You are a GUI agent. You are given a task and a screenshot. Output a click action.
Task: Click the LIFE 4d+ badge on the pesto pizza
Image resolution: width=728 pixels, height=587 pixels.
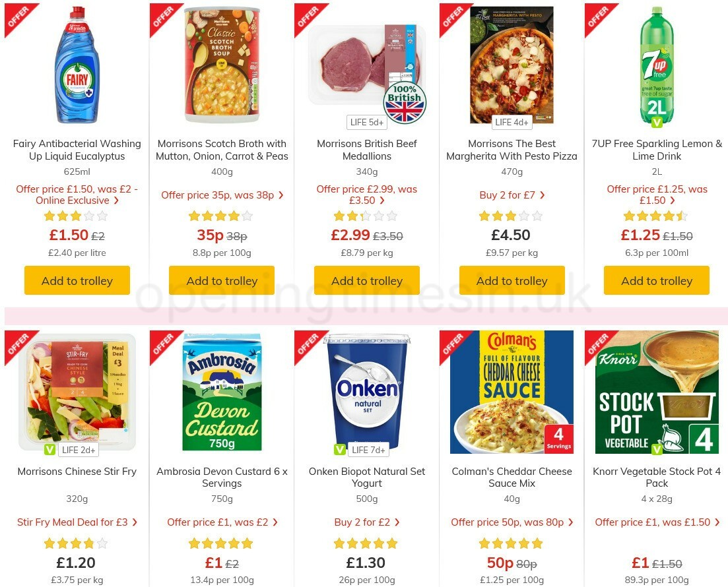click(x=512, y=122)
